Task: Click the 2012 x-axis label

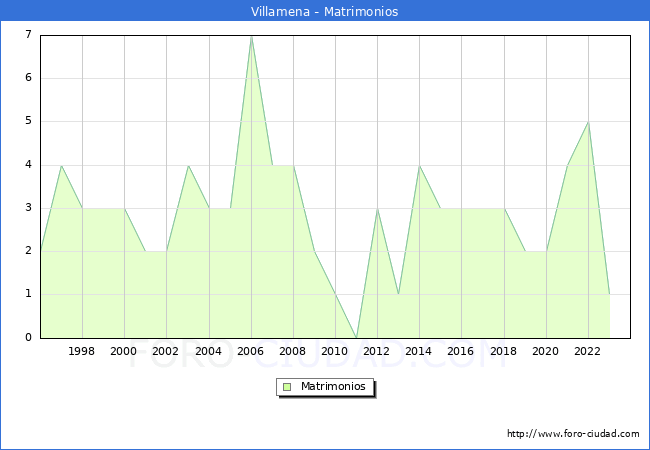Action: pos(376,351)
